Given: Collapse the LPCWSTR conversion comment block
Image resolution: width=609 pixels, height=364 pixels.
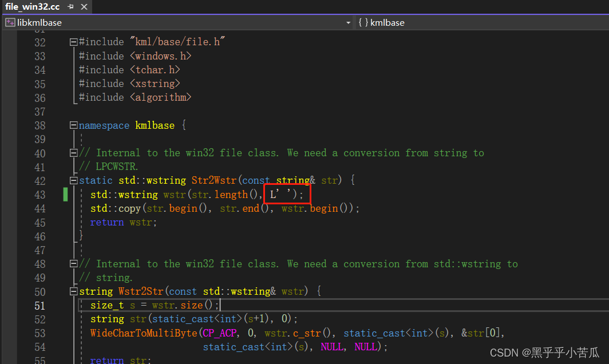Looking at the screenshot, I should (73, 152).
